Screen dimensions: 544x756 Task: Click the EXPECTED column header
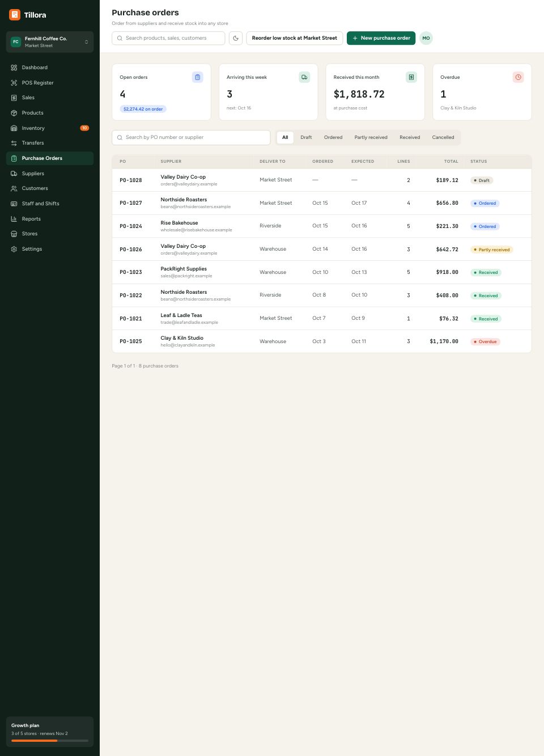[x=363, y=162]
